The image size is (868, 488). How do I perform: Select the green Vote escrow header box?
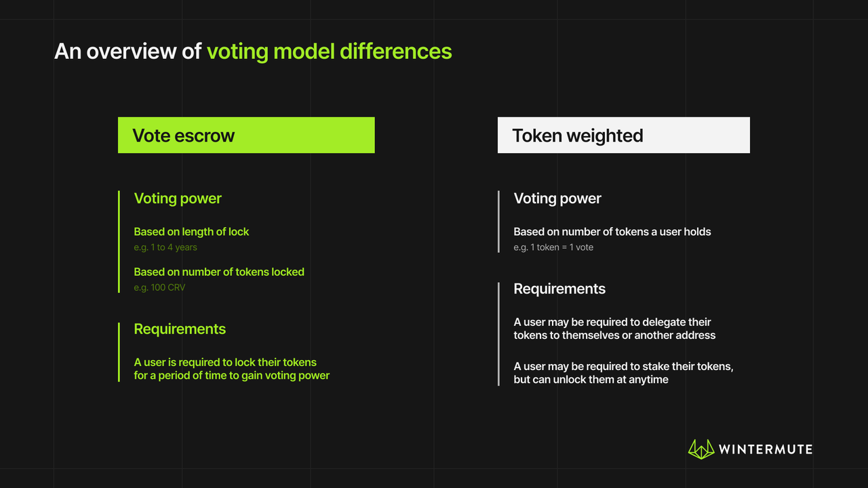click(x=246, y=135)
